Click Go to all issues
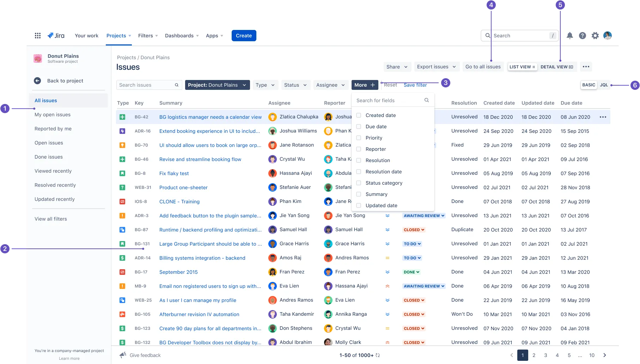640x364 pixels. tap(483, 67)
